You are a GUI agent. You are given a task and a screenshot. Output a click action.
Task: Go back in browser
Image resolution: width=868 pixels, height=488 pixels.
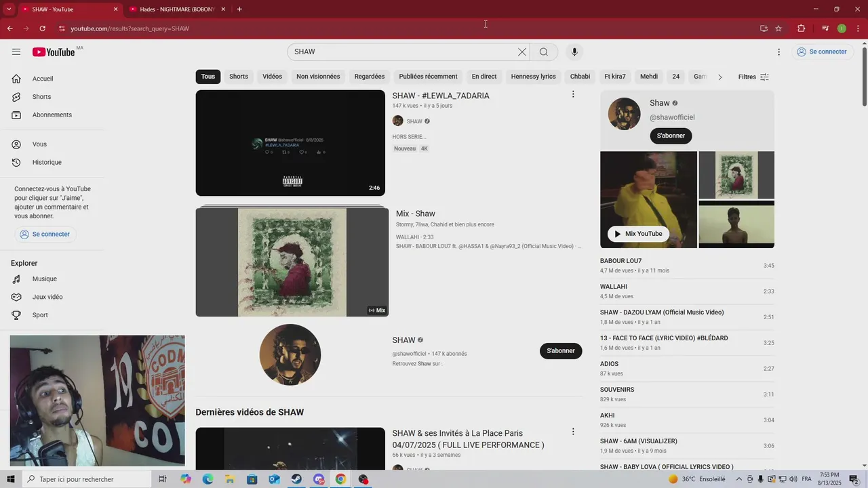pyautogui.click(x=10, y=28)
